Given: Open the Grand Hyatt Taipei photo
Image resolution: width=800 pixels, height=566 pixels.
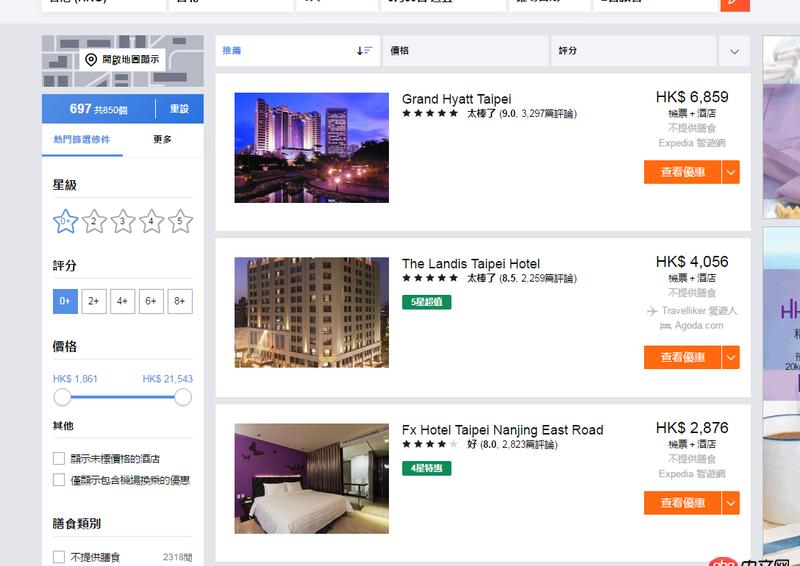Looking at the screenshot, I should pyautogui.click(x=311, y=147).
